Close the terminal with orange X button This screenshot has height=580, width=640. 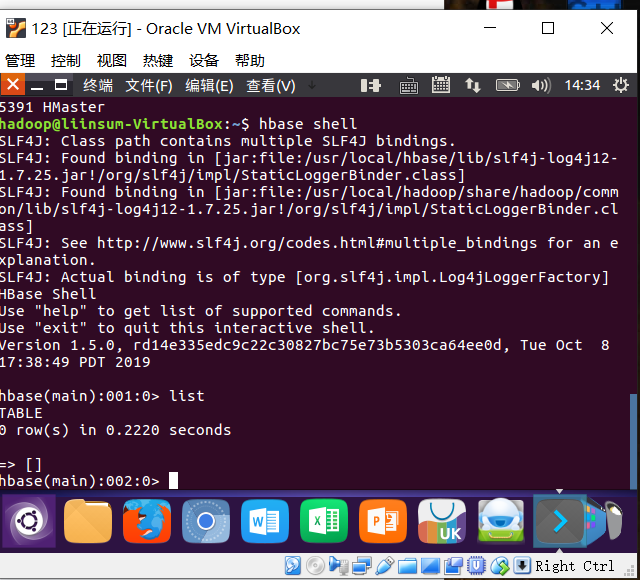[13, 85]
